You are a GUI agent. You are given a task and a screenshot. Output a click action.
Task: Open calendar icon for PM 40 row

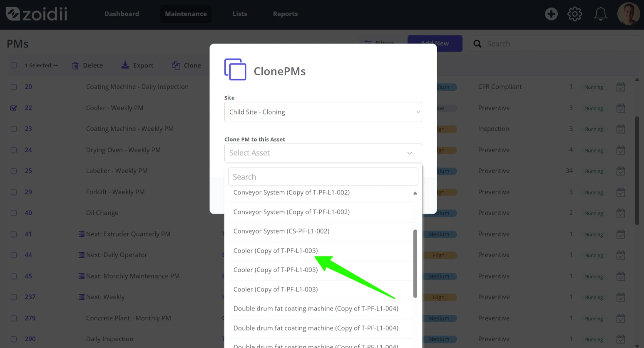coord(621,213)
